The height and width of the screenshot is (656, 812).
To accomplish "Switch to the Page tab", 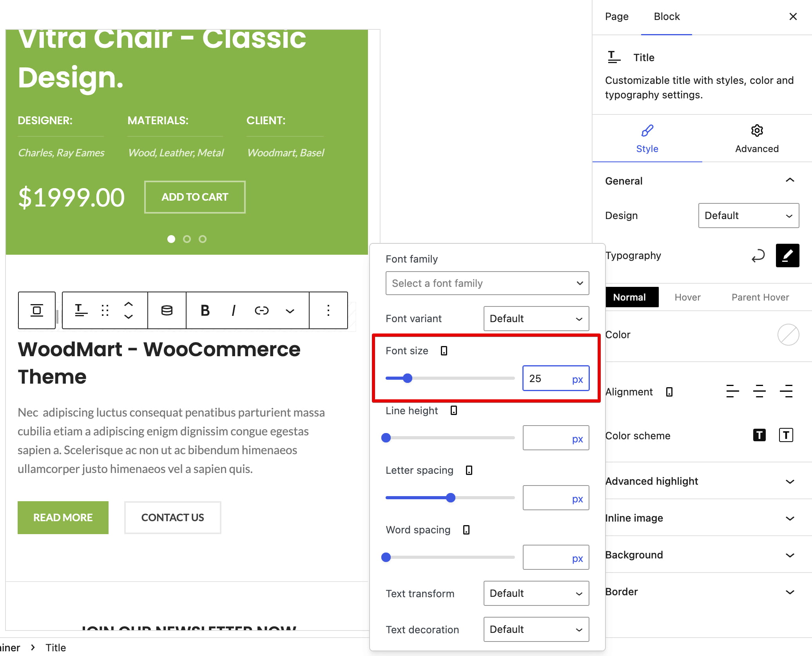I will click(x=617, y=16).
